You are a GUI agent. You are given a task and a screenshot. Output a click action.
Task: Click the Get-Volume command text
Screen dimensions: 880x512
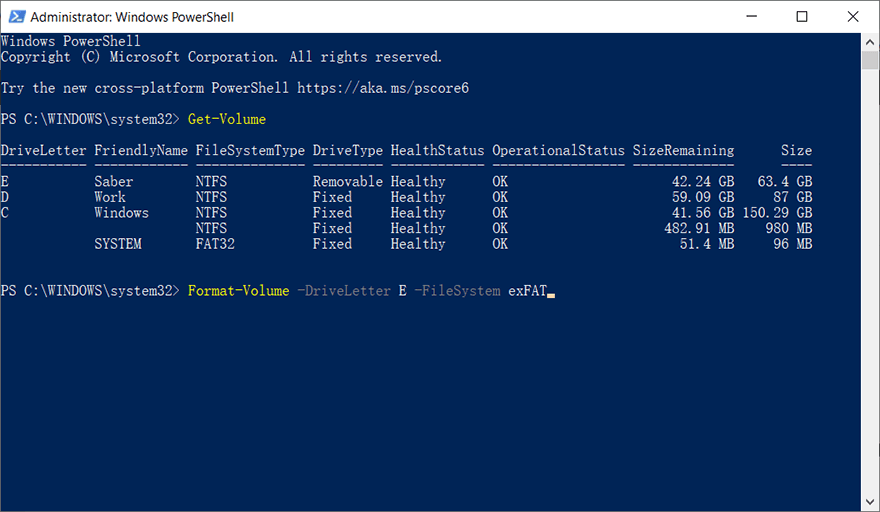pyautogui.click(x=227, y=119)
